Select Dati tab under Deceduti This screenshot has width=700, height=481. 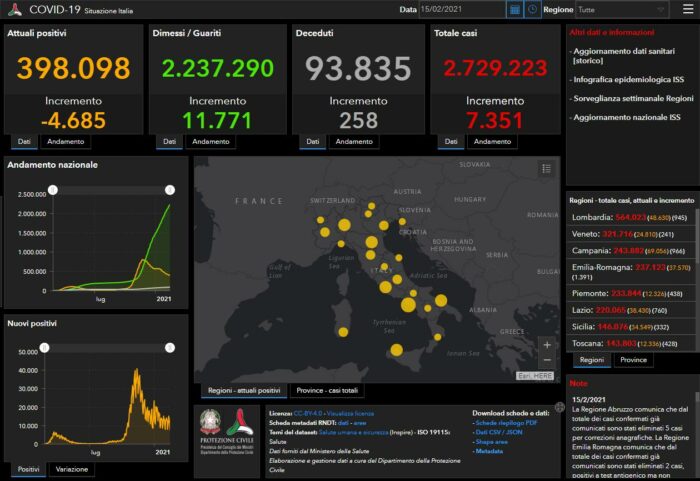tap(312, 142)
